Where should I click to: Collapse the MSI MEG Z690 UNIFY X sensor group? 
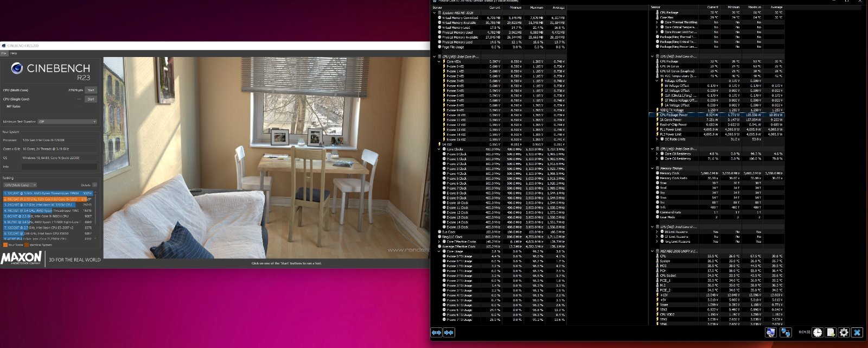652,251
